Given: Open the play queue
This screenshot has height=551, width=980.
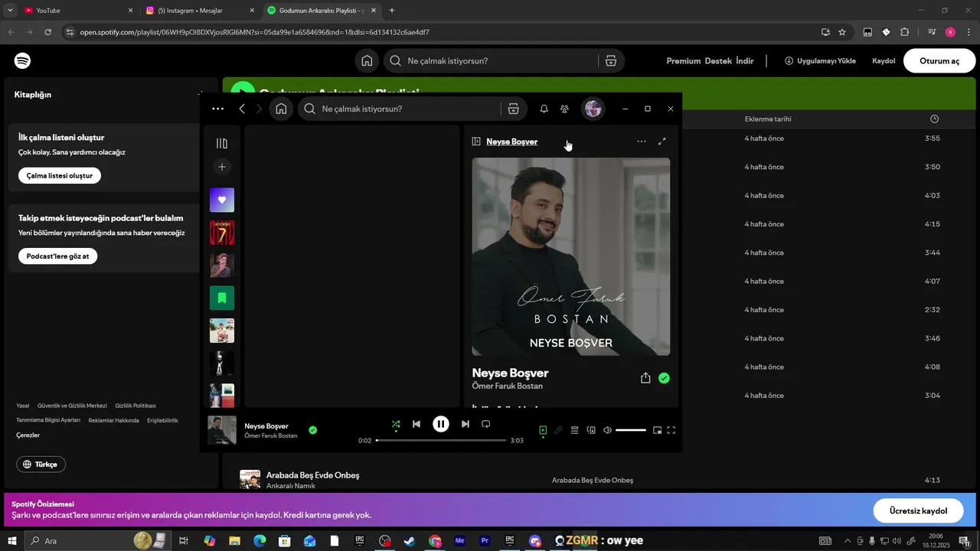Looking at the screenshot, I should pos(574,430).
